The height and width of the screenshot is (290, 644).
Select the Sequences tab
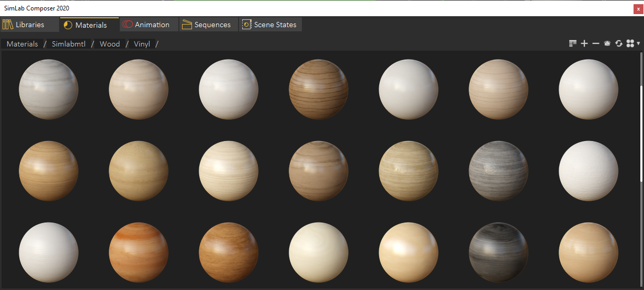click(x=207, y=25)
